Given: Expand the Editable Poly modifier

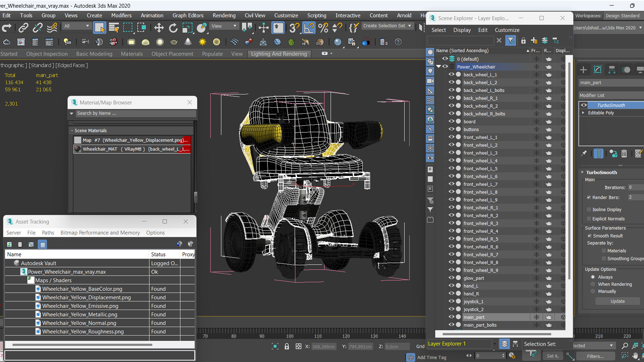Looking at the screenshot, I should point(583,113).
